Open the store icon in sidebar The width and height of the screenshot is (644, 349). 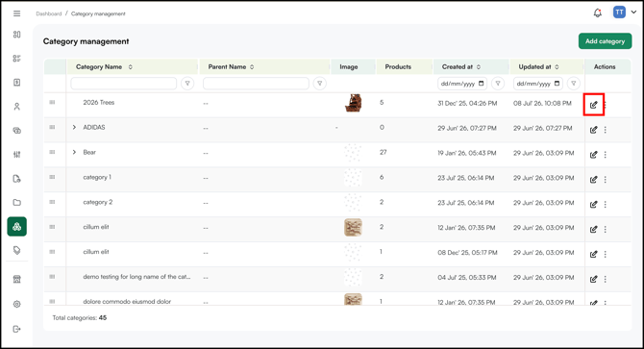17,280
